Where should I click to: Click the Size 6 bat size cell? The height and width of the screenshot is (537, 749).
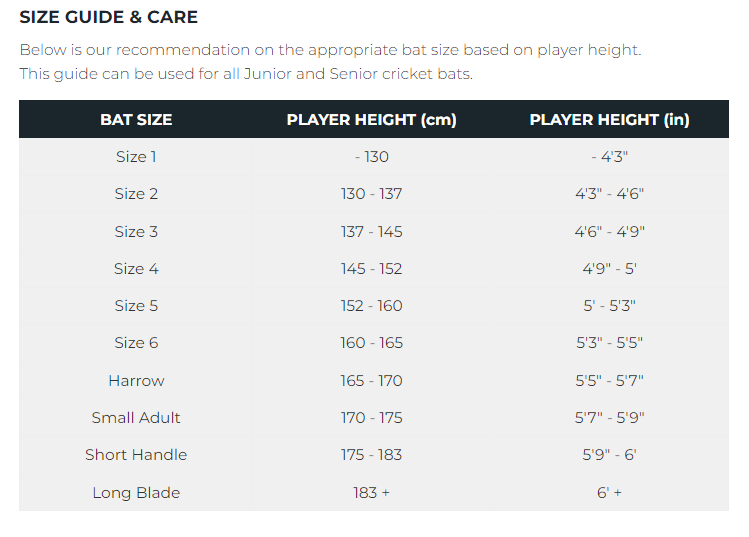click(x=136, y=343)
